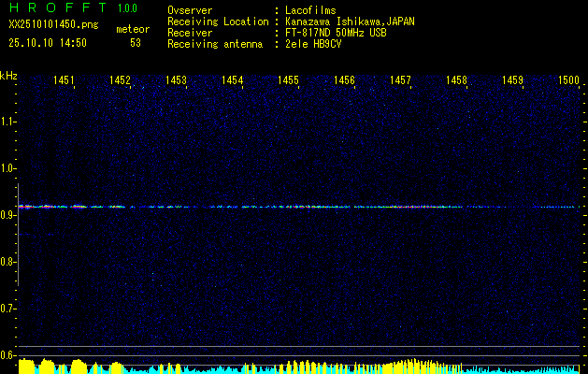Click the HROFFT title text

58,8
